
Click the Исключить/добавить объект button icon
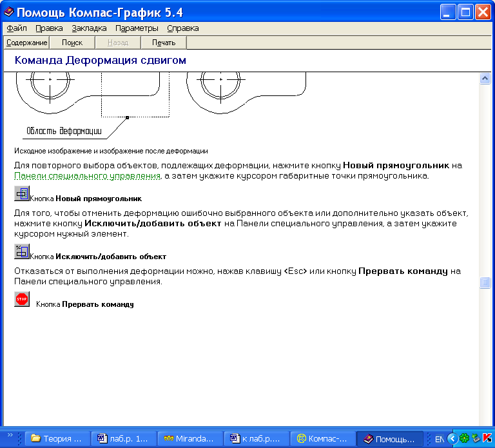click(22, 251)
